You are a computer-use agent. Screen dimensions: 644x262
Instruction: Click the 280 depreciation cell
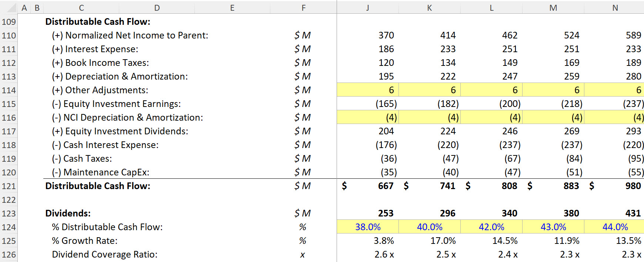coord(614,77)
